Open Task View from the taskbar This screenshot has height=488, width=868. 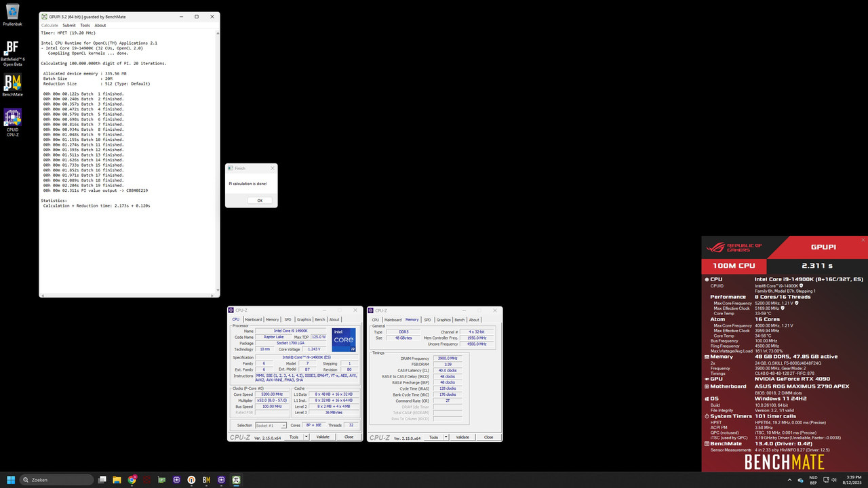point(102,479)
